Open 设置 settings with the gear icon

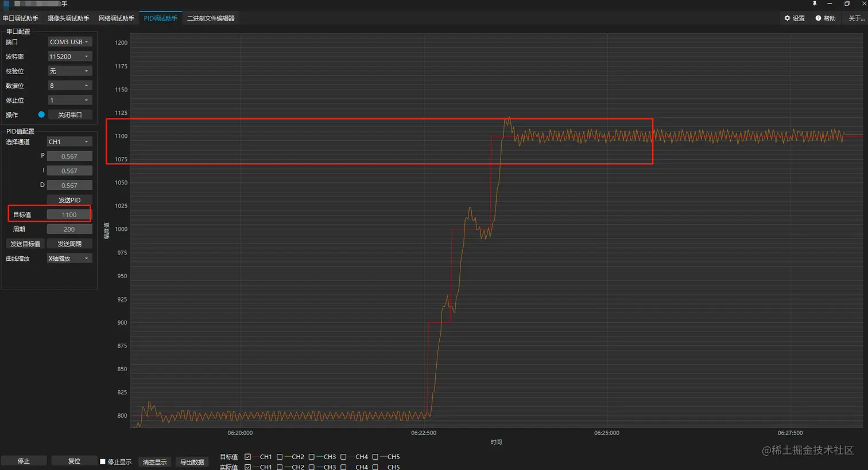click(795, 18)
